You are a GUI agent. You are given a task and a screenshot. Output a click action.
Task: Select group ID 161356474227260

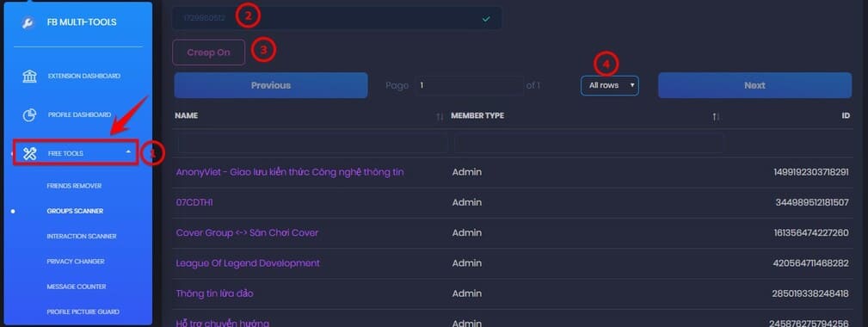click(811, 233)
